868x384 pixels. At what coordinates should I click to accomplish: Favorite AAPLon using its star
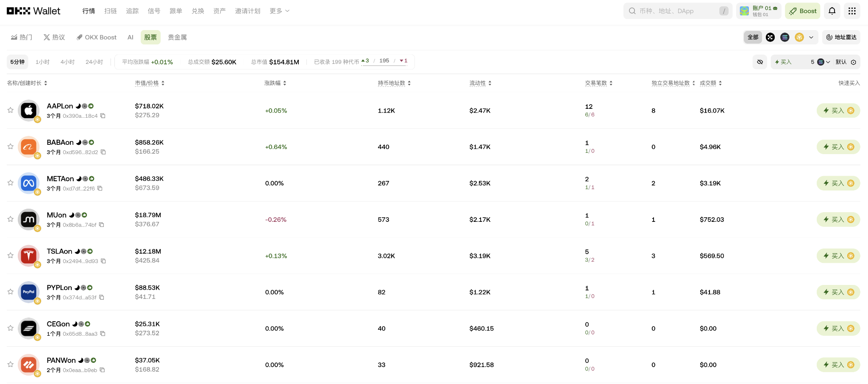10,110
